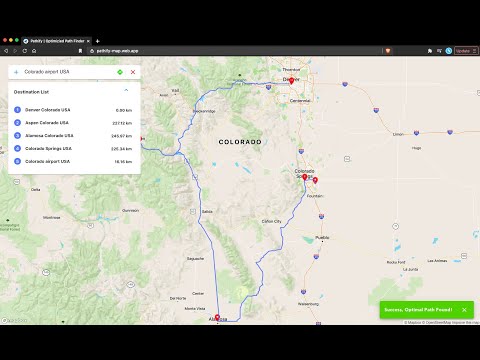Viewport: 480px width, 360px height.
Task: Click the Brave shields lion icon
Action: (x=388, y=51)
